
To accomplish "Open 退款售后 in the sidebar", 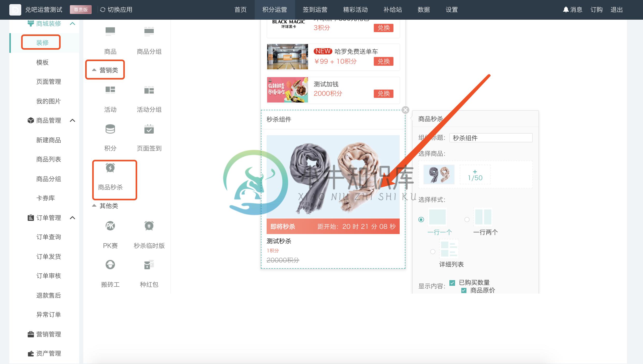I will click(49, 295).
